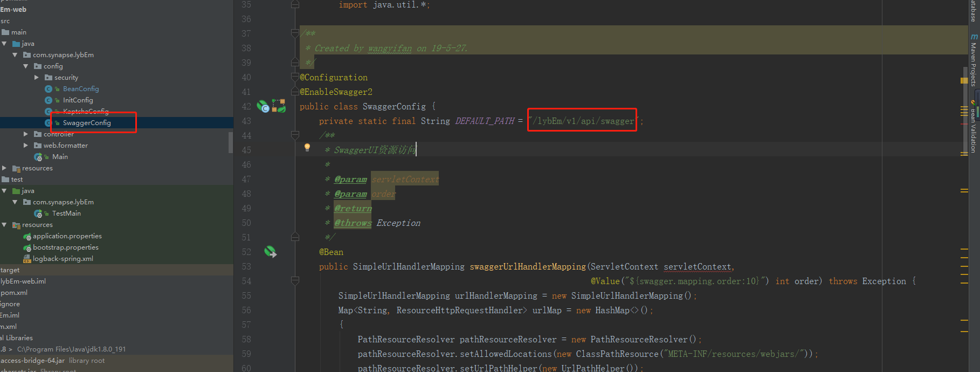
Task: Click the Main runnable class icon
Action: point(38,157)
